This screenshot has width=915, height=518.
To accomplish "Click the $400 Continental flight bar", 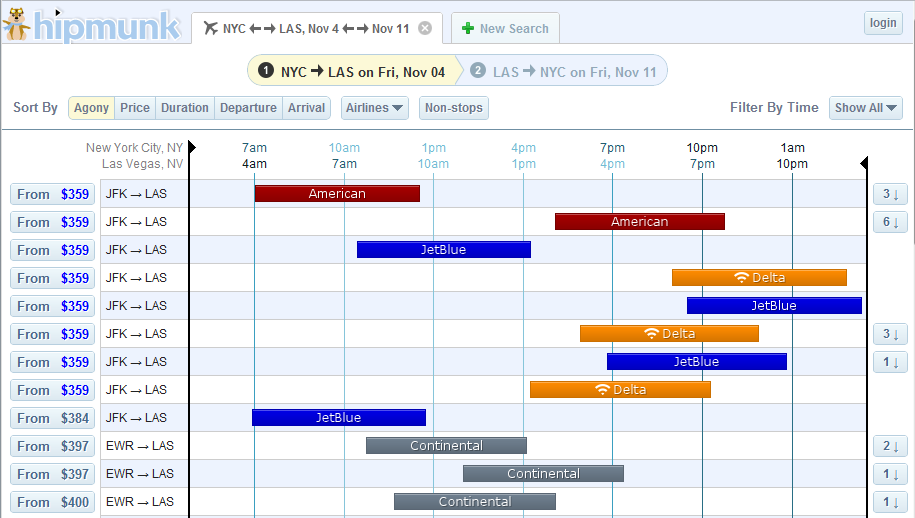I will [x=475, y=502].
